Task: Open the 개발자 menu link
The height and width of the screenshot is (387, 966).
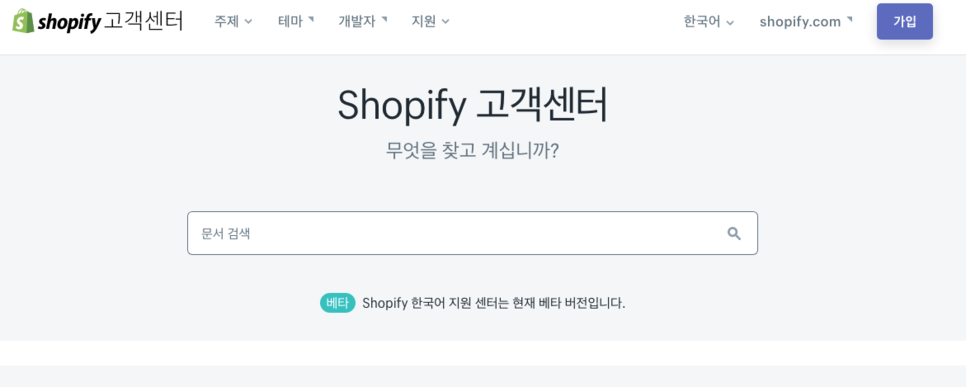Action: (357, 22)
